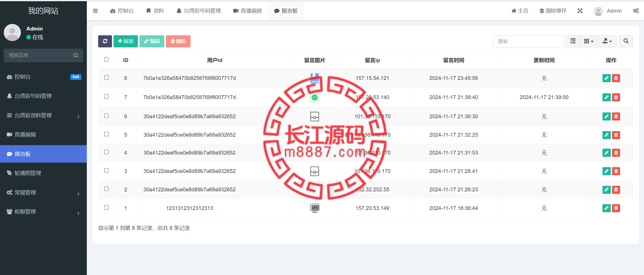This screenshot has height=275, width=644.
Task: Open 留言板 in the sidebar
Action: (x=43, y=154)
